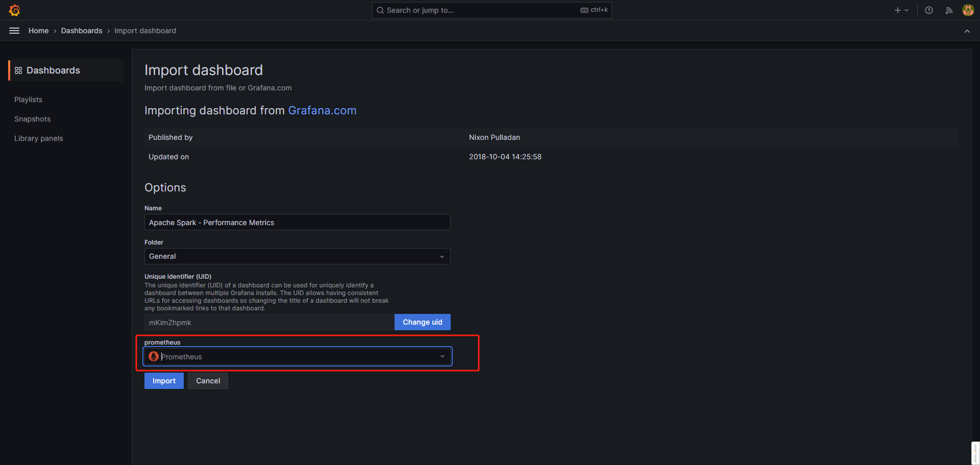Open the help question mark icon
Screen dimensions: 980x465
pos(929,10)
